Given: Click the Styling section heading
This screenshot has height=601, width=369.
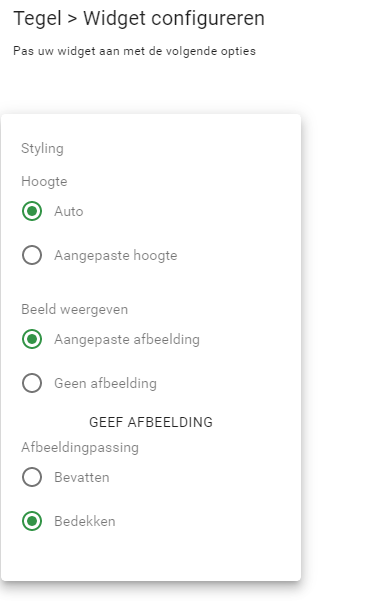Looking at the screenshot, I should (42, 149).
